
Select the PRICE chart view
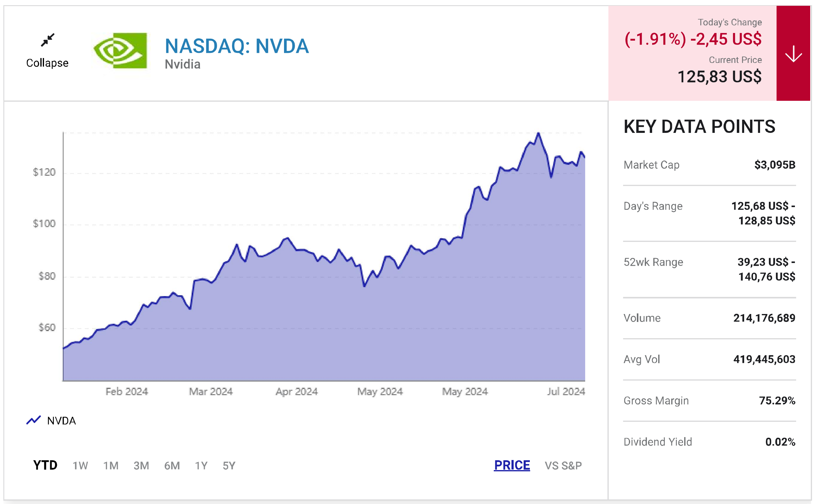click(x=512, y=465)
